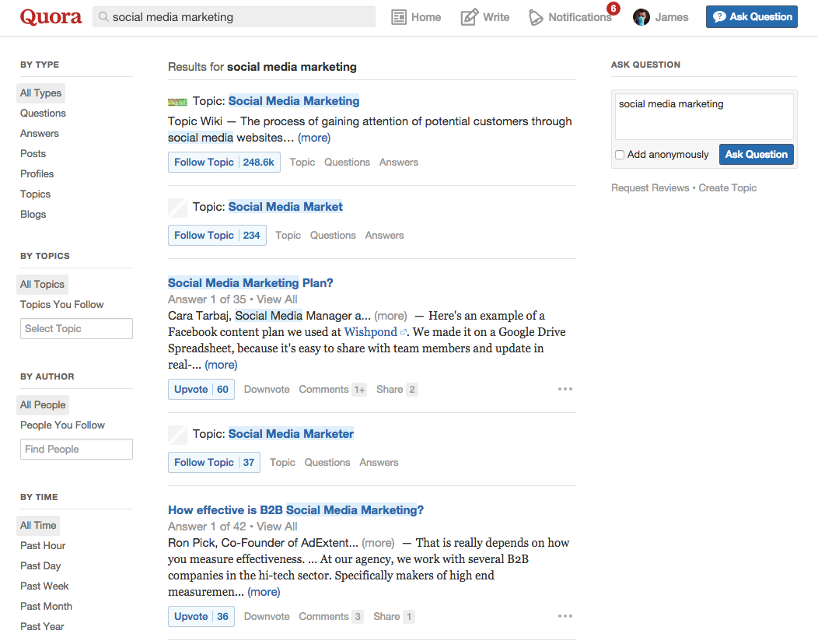The height and width of the screenshot is (644, 818).
Task: Select the Past Week time filter
Action: click(44, 586)
